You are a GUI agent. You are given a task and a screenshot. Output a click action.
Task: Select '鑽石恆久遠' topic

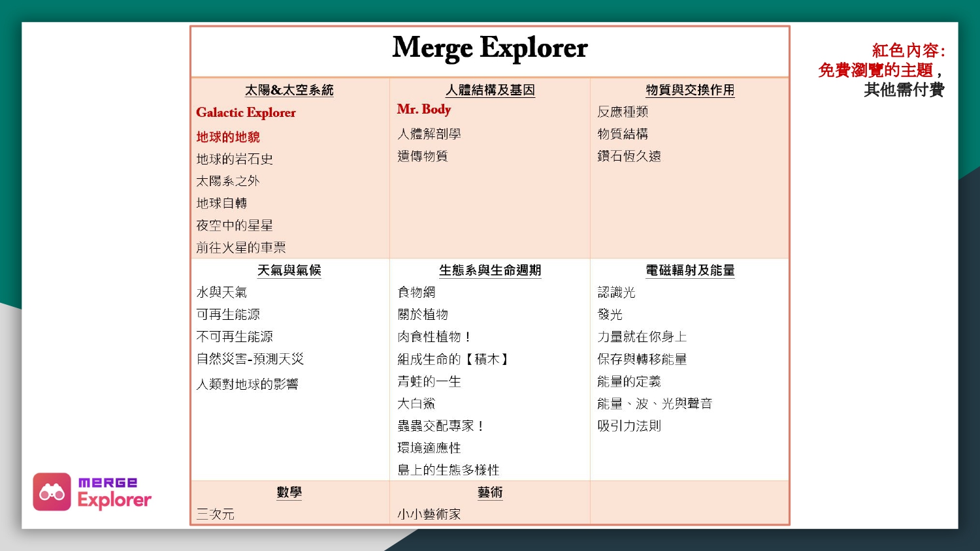click(x=629, y=157)
